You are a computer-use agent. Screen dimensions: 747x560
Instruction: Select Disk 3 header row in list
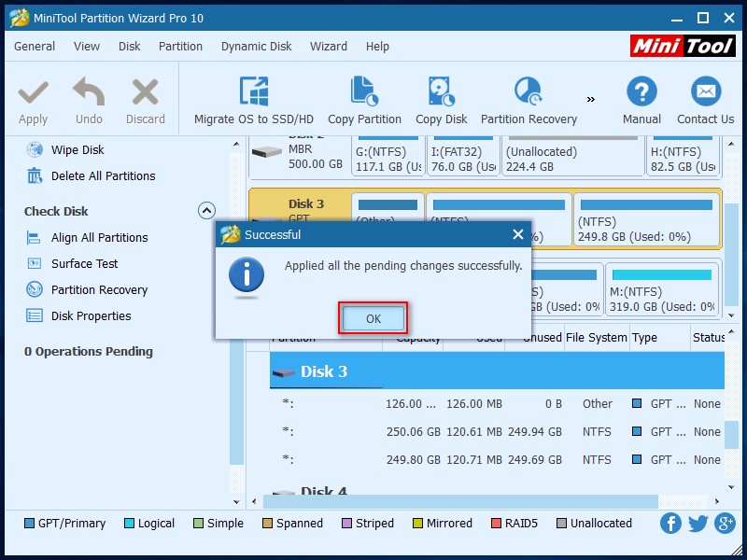tap(497, 371)
